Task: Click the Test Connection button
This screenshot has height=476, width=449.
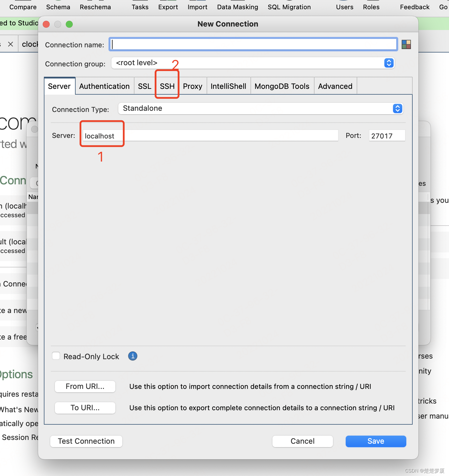Action: 86,441
